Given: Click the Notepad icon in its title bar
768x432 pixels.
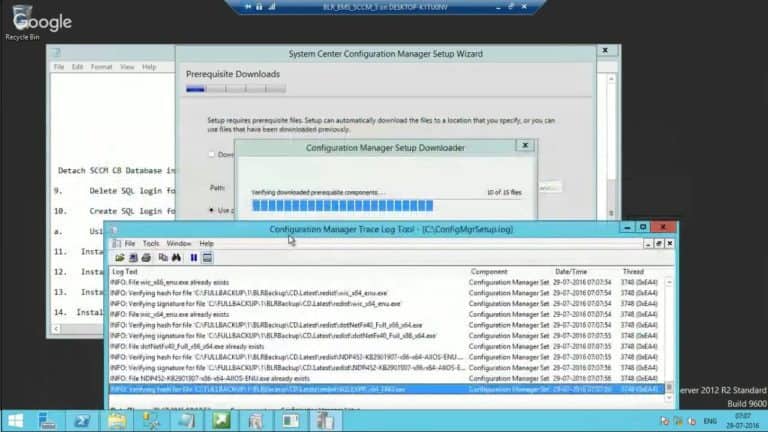Looking at the screenshot, I should [x=57, y=52].
